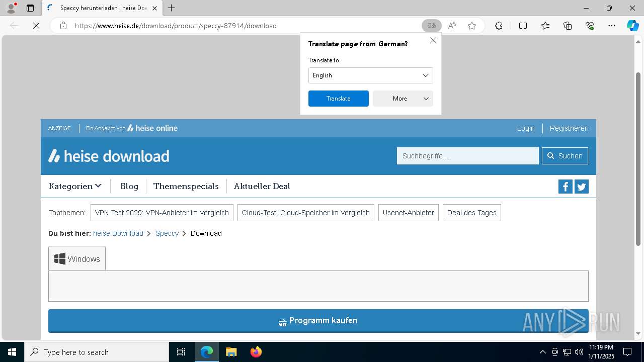Viewport: 644px width, 362px height.
Task: Open heise Twitter page icon
Action: [x=582, y=187]
